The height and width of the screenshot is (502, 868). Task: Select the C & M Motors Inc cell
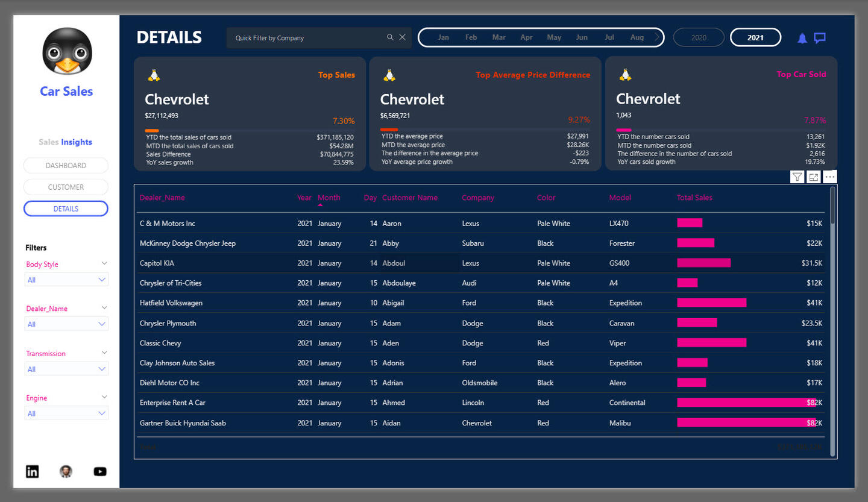point(168,224)
